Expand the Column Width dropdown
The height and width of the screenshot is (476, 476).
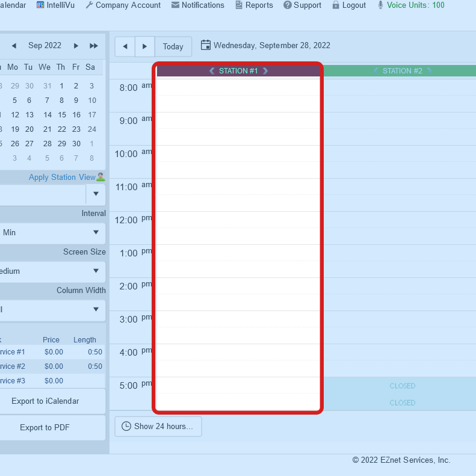click(x=96, y=310)
